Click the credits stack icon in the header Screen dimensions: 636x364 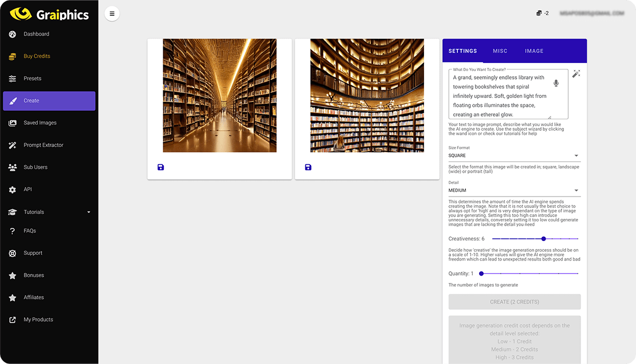537,13
